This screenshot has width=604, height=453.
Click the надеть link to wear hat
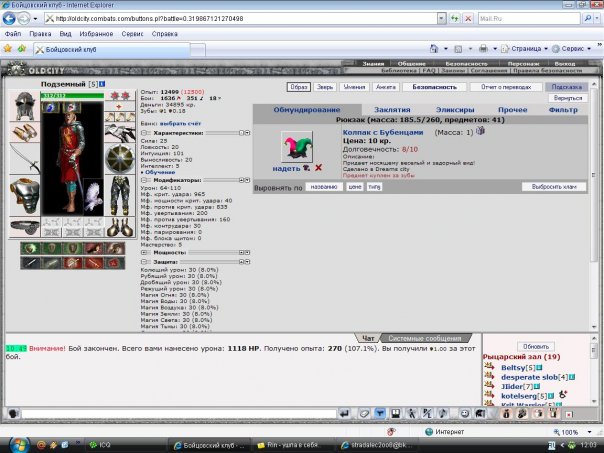click(286, 168)
